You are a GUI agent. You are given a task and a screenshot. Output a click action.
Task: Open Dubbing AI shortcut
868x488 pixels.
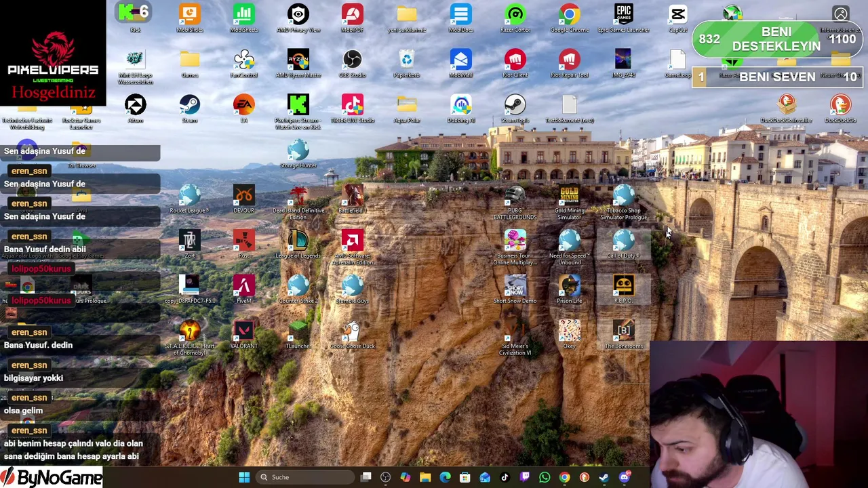[460, 109]
